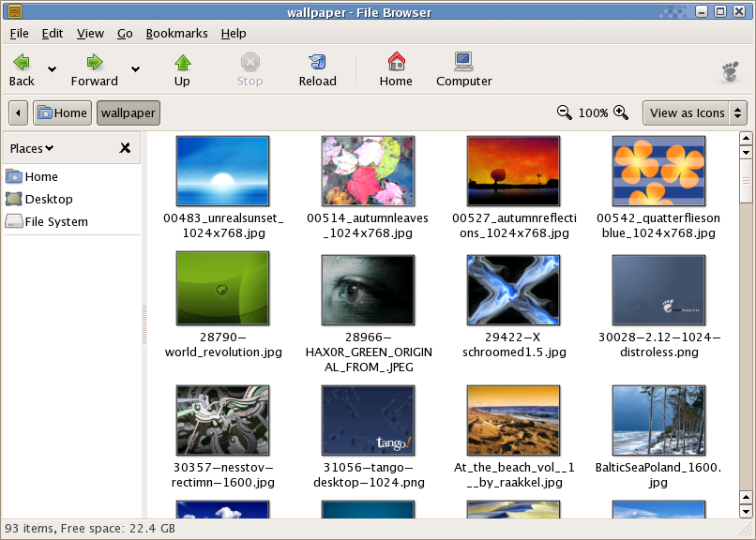Select the wallpaper path bar button
The height and width of the screenshot is (540, 756).
tap(129, 112)
